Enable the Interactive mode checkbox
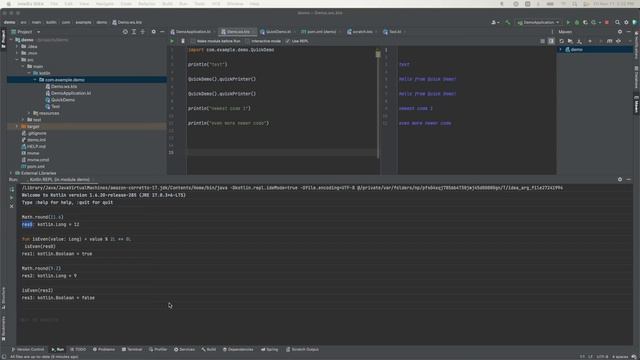 point(248,41)
